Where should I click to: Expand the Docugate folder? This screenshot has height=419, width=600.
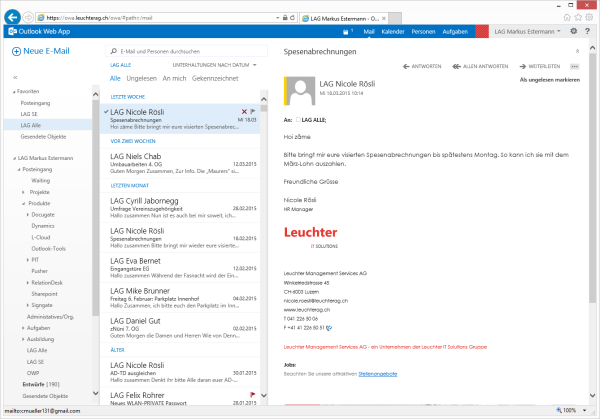tap(28, 215)
